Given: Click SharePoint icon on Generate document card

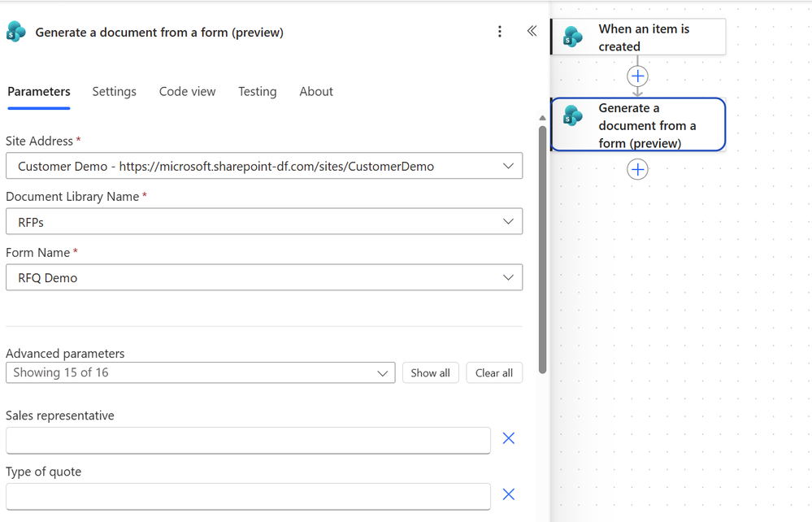Looking at the screenshot, I should tap(573, 115).
